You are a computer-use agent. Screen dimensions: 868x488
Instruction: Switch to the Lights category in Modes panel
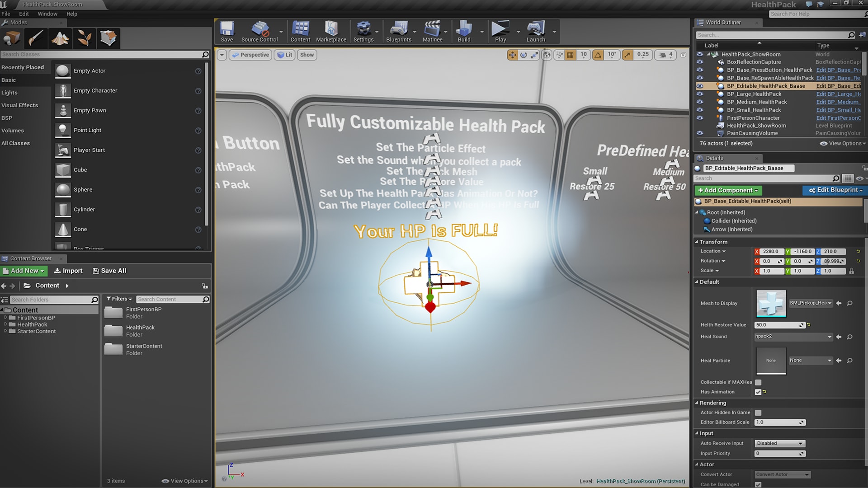(x=9, y=92)
